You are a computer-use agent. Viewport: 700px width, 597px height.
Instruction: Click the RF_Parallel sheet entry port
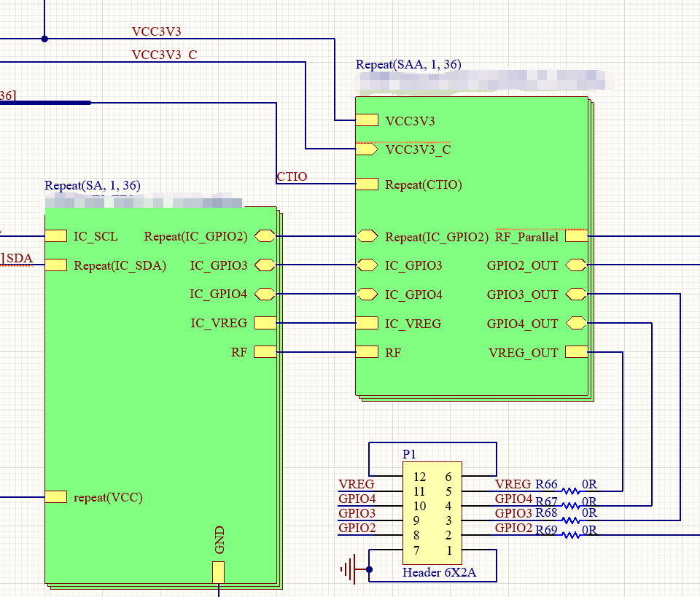[576, 236]
